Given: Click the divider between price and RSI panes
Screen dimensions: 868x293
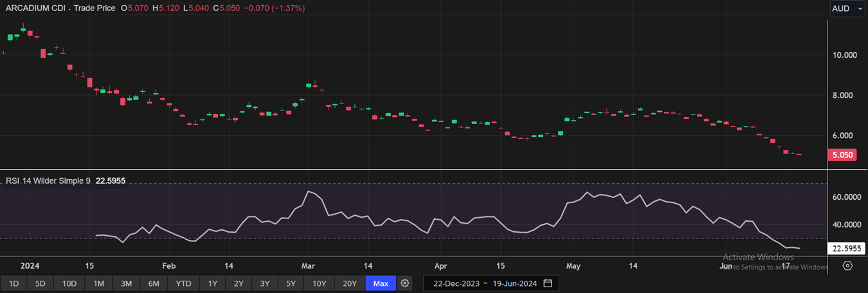Looking at the screenshot, I should click(x=411, y=170).
